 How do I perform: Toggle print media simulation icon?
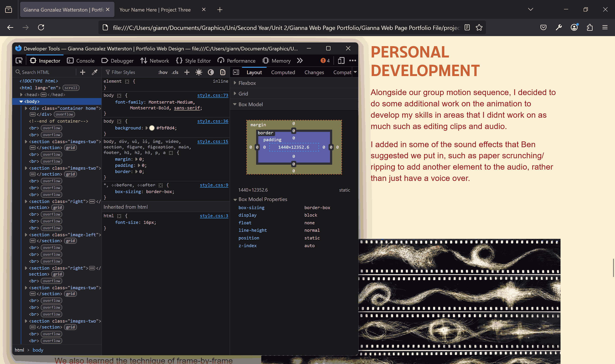click(x=223, y=72)
